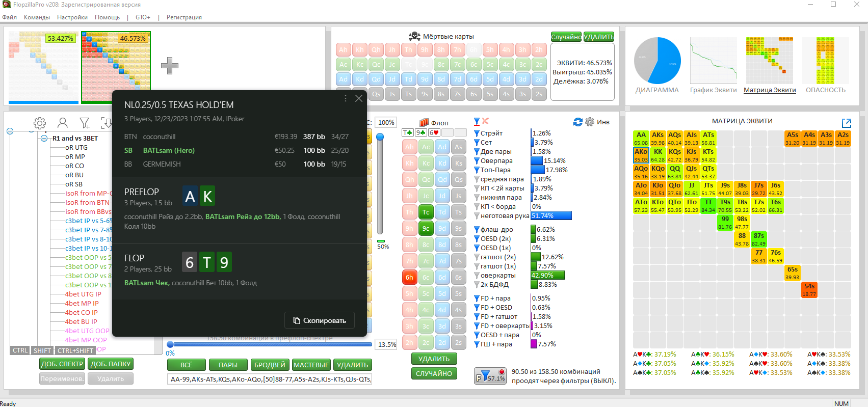
Task: Toggle the Топ-Пара filter funnel
Action: click(x=477, y=170)
